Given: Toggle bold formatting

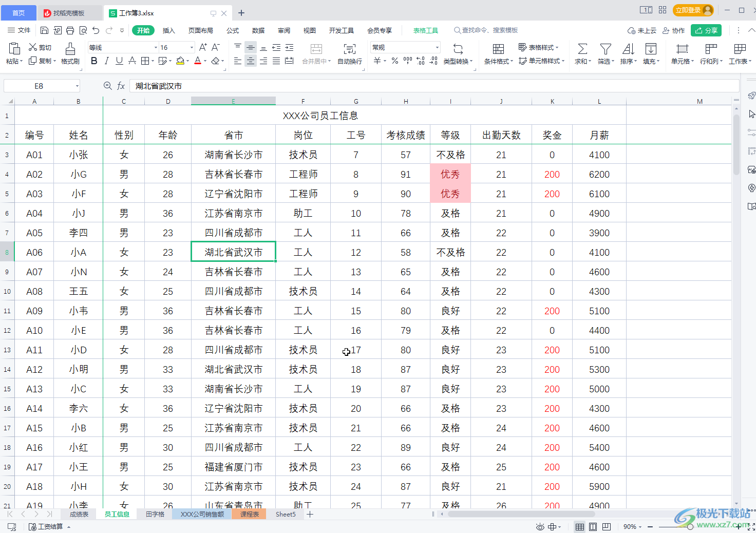Looking at the screenshot, I should click(x=94, y=61).
